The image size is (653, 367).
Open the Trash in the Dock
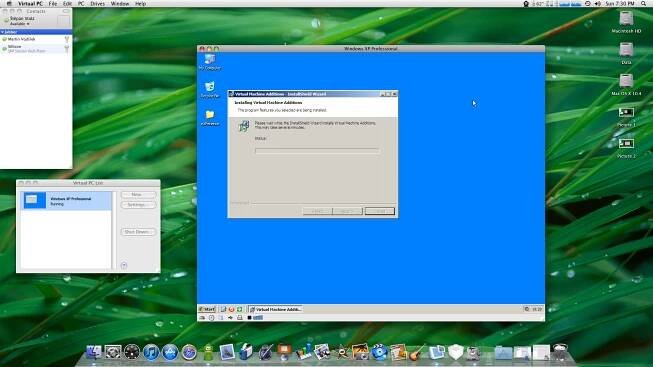pos(561,352)
